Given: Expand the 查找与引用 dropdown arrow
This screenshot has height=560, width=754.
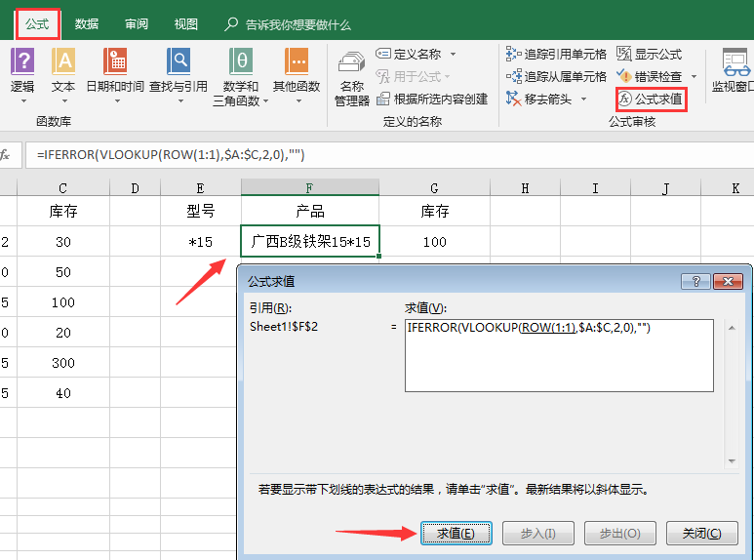Looking at the screenshot, I should pos(180,101).
